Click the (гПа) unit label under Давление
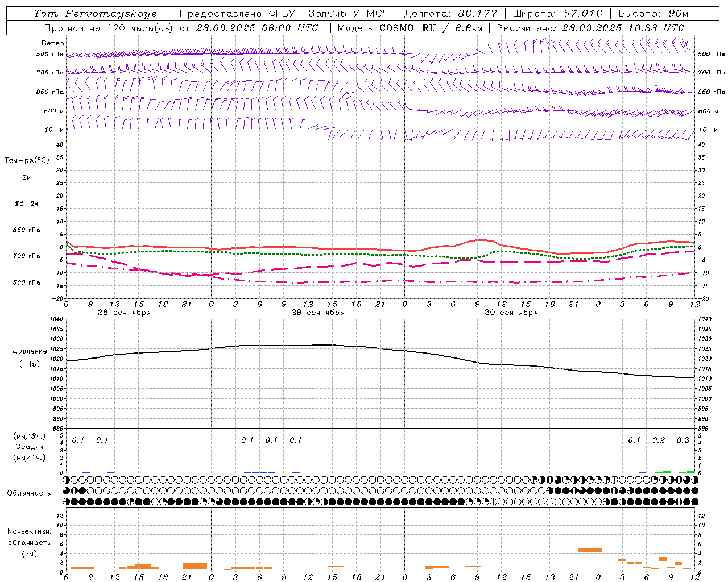The image size is (728, 582). pyautogui.click(x=30, y=364)
